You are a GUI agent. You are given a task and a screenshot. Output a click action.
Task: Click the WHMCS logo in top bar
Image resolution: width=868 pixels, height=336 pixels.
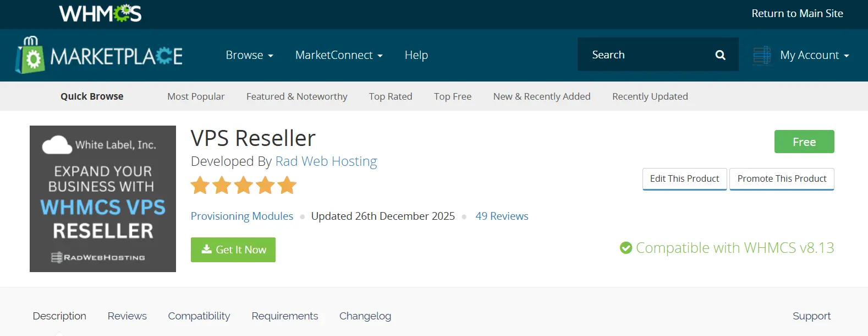(x=100, y=13)
